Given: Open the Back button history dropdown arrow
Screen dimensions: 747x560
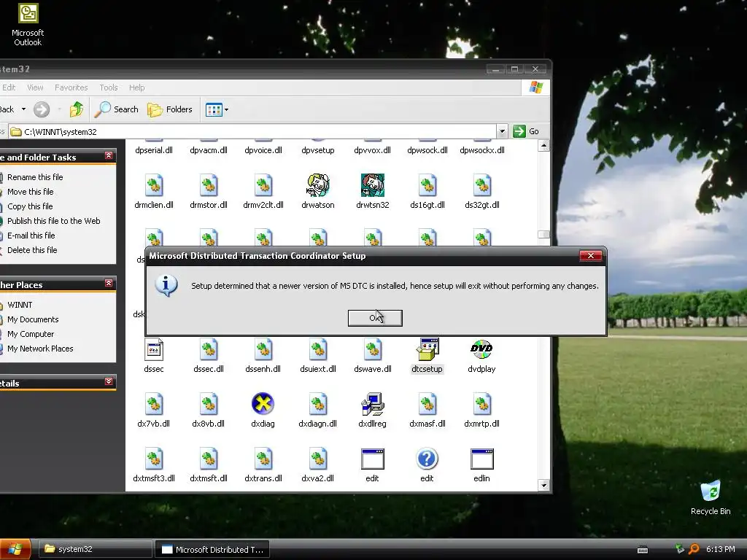Looking at the screenshot, I should point(23,109).
